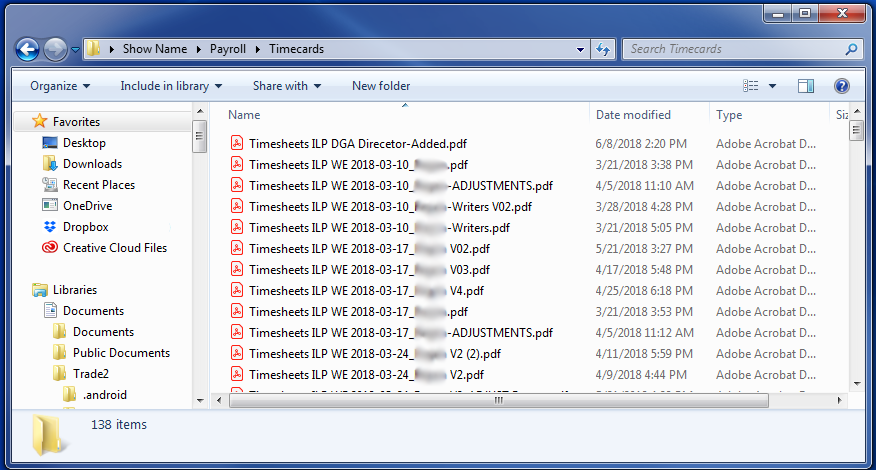Open the Help question mark icon
Image resolution: width=876 pixels, height=470 pixels.
[841, 86]
